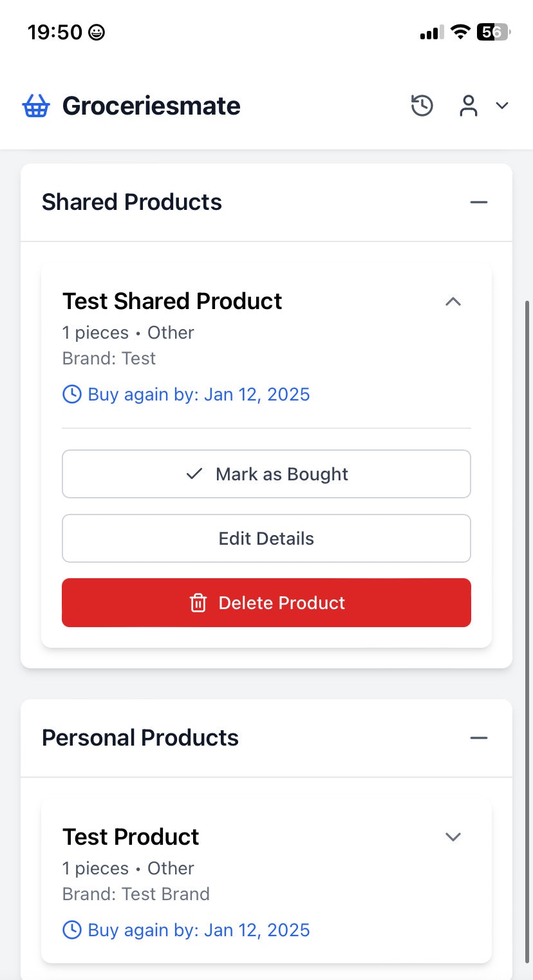
Task: Tap the checkmark icon beside Mark as Bought
Action: [194, 474]
